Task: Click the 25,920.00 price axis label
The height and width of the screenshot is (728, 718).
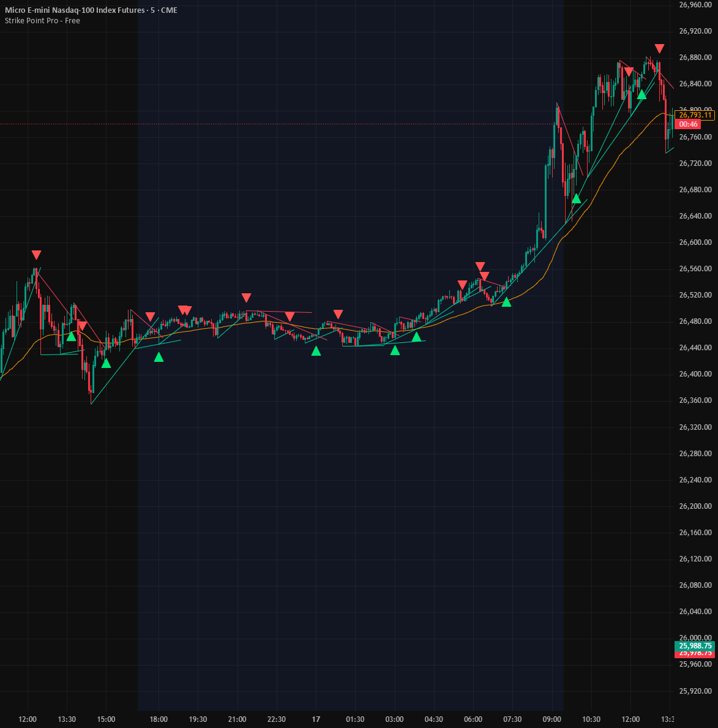Action: click(x=695, y=691)
